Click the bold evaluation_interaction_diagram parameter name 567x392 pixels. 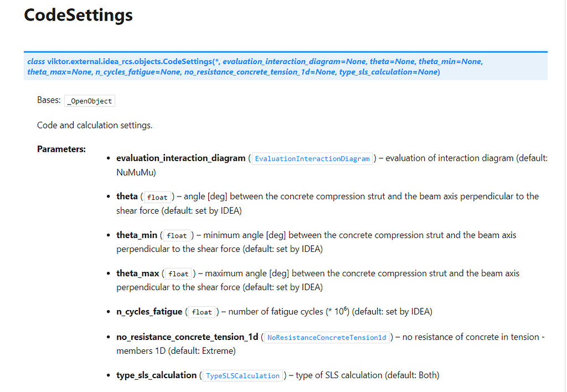(181, 158)
